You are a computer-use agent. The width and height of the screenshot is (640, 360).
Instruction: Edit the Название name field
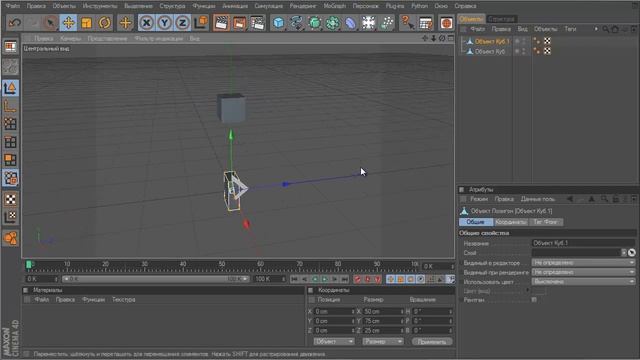pos(583,243)
